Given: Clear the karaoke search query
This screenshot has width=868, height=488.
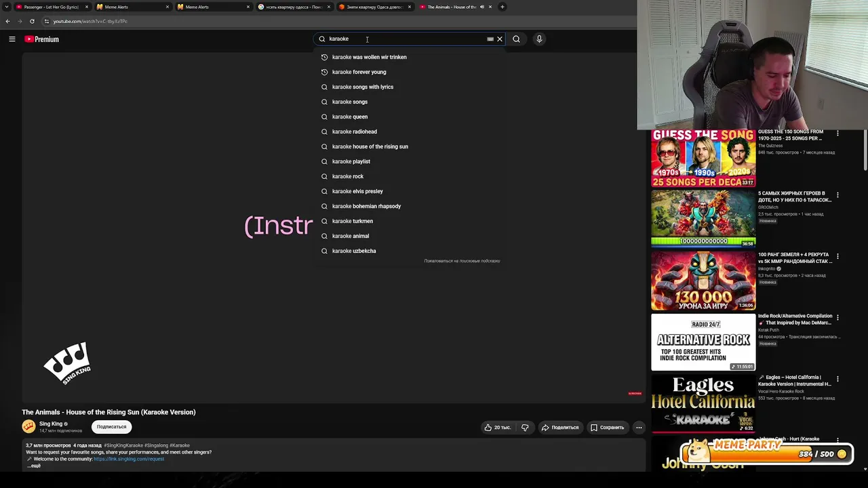Looking at the screenshot, I should pyautogui.click(x=500, y=39).
